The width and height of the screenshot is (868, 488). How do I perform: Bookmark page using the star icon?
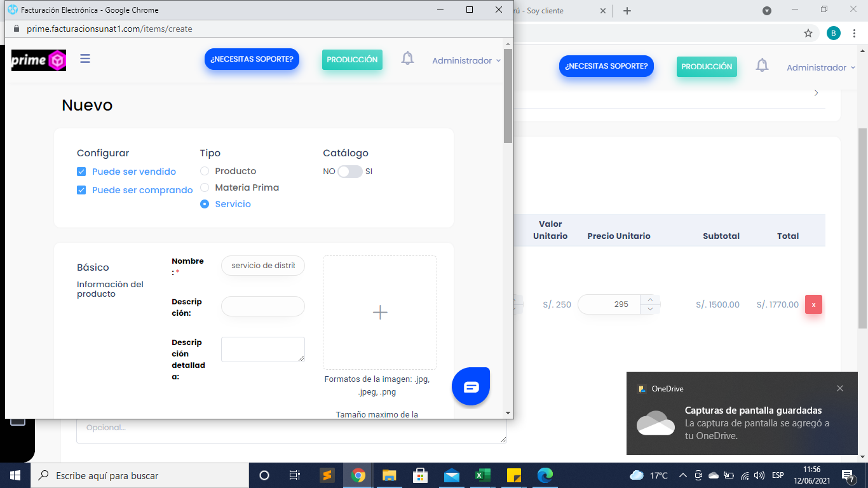click(808, 33)
